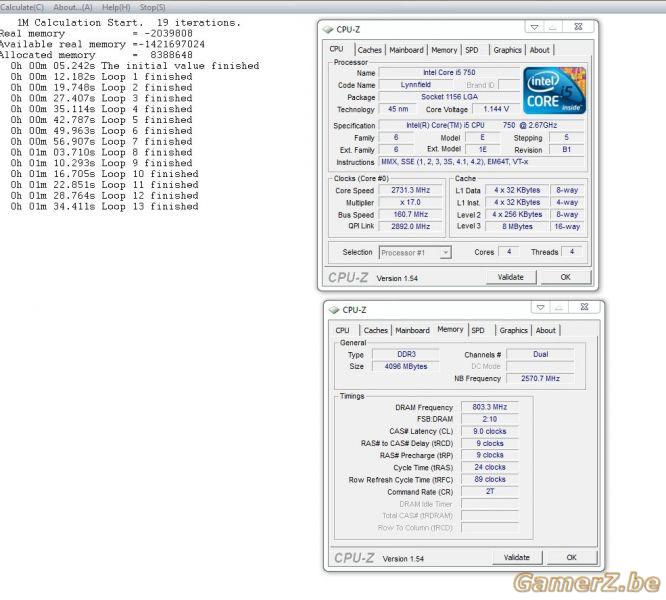666x600 pixels.
Task: Open the title bar dropdown arrow of upper CPU-Z window
Action: tap(534, 27)
